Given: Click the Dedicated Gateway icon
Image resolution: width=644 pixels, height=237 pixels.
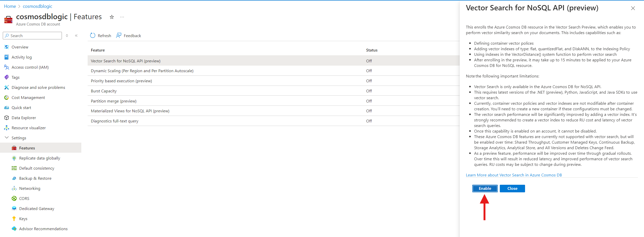Looking at the screenshot, I should click(14, 208).
